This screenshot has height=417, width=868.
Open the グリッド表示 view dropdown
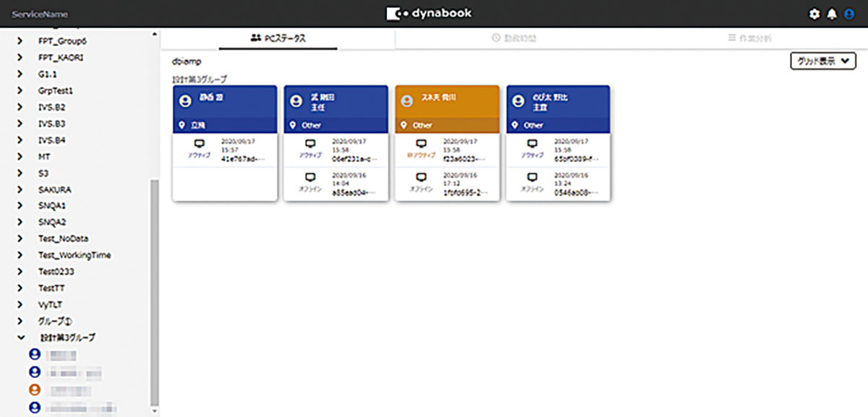click(x=822, y=61)
